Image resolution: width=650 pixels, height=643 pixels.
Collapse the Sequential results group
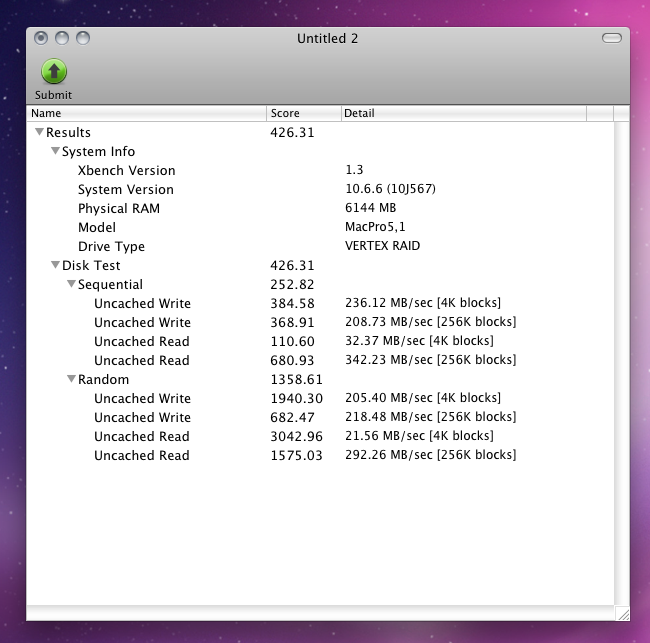[71, 284]
